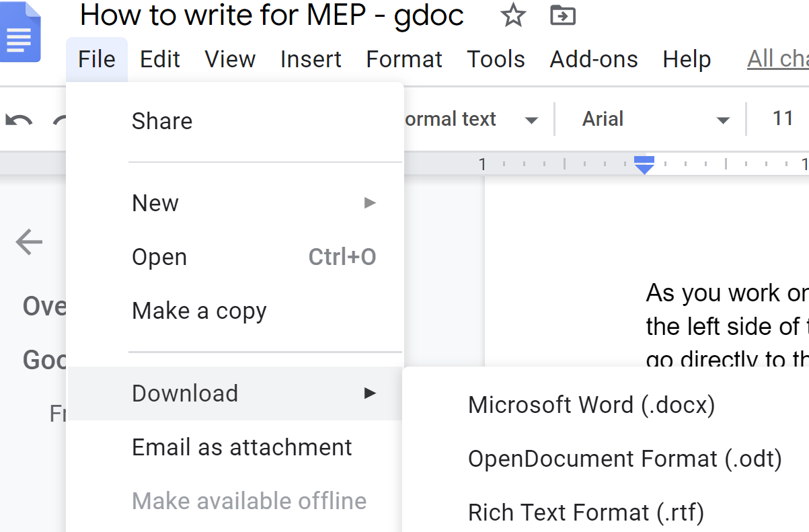Open the Tools menu
This screenshot has height=532, width=809.
[x=496, y=59]
